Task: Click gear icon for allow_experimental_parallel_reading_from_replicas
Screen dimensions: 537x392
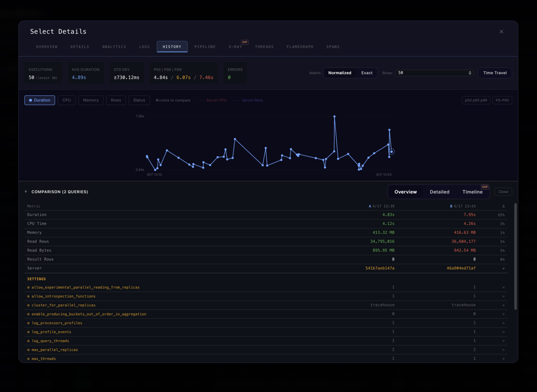Action: [28, 287]
